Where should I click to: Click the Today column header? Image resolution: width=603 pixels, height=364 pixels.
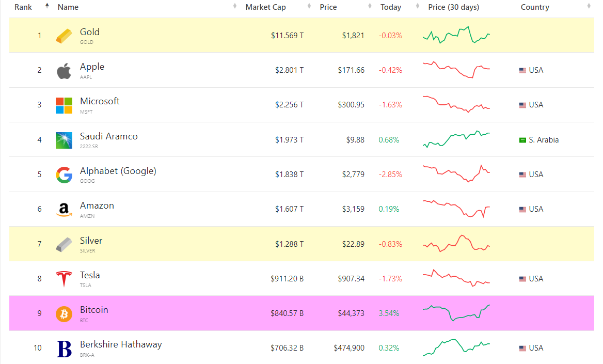pos(391,7)
